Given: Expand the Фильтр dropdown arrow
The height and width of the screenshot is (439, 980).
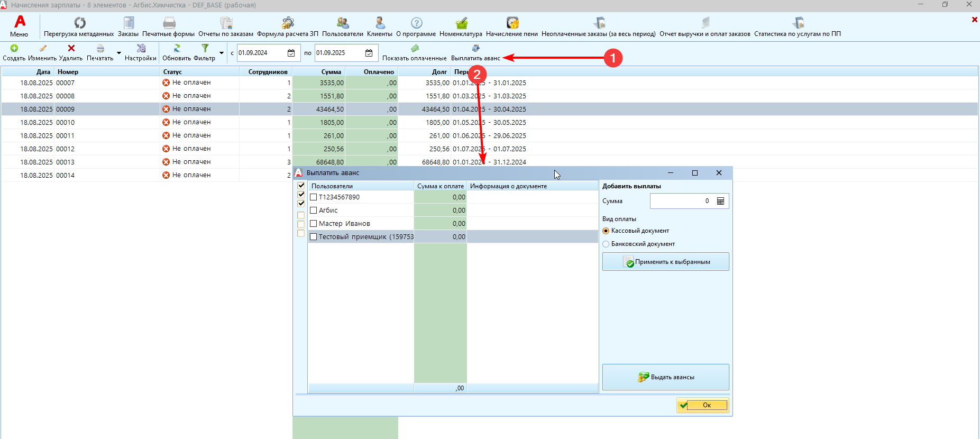Looking at the screenshot, I should tap(221, 53).
